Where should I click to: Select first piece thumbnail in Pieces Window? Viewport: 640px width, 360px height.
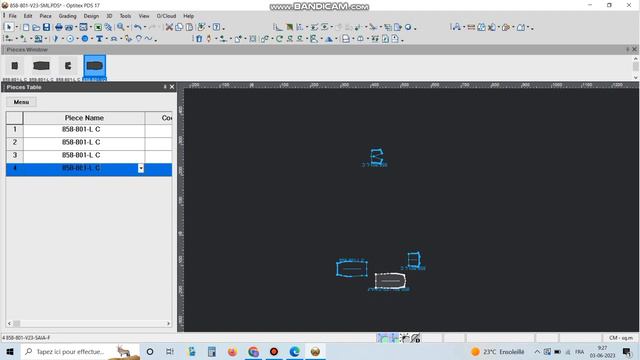tap(15, 66)
